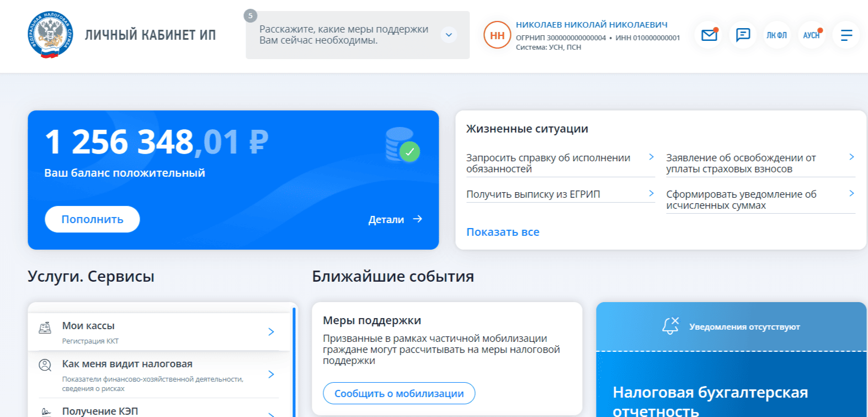The image size is (868, 417).
Task: Expand the support measures survey dropdown
Action: pos(449,35)
